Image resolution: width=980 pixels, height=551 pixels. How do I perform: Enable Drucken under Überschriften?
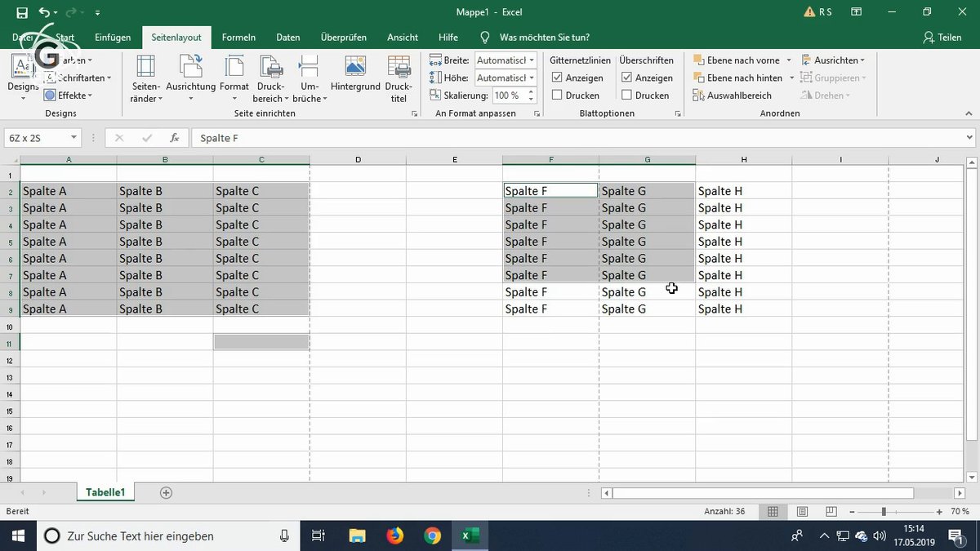pyautogui.click(x=630, y=95)
